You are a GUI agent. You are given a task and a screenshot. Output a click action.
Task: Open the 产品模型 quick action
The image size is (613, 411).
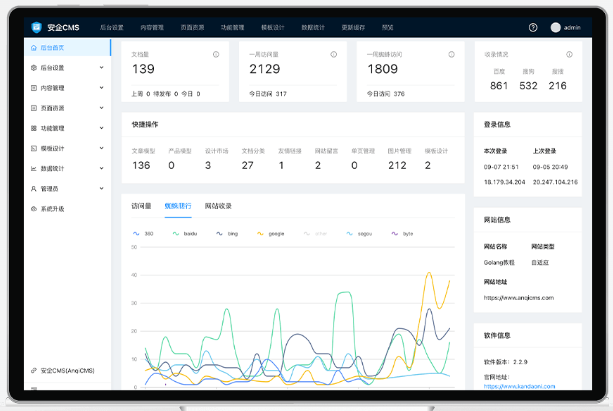pos(180,151)
